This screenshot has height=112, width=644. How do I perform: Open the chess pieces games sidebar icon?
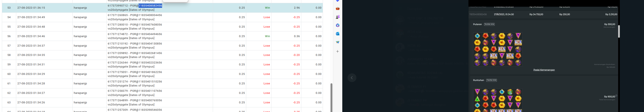[x=337, y=17]
